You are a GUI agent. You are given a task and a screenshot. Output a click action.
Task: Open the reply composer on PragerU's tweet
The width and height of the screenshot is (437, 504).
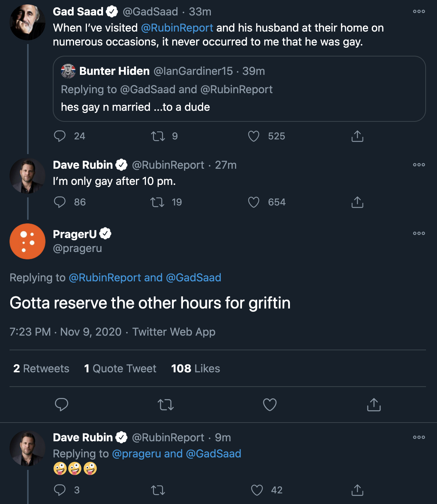point(62,405)
